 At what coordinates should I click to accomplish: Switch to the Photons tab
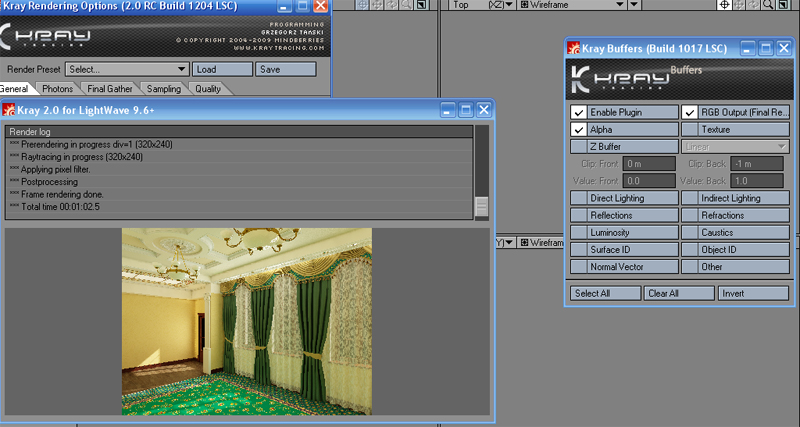click(57, 89)
